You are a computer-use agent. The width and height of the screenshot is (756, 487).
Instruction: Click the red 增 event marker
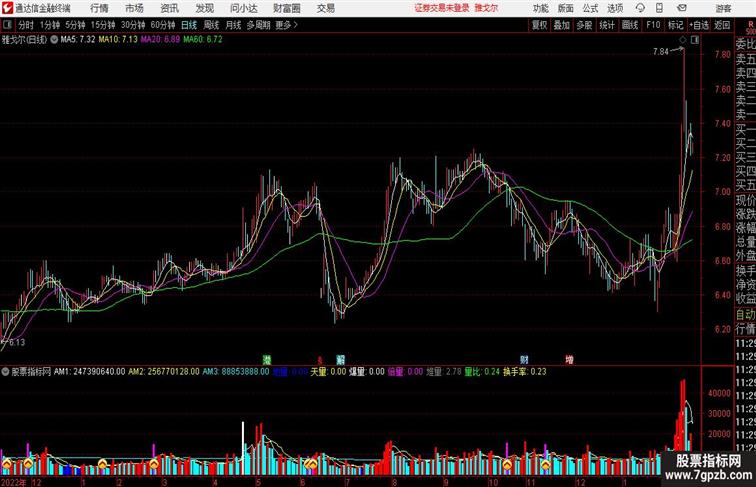pos(569,360)
